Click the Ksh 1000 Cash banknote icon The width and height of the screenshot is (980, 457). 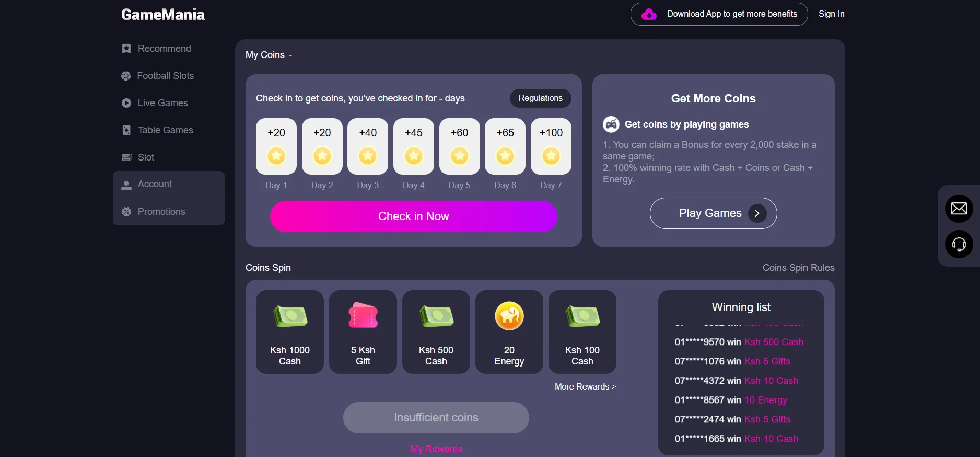click(290, 316)
